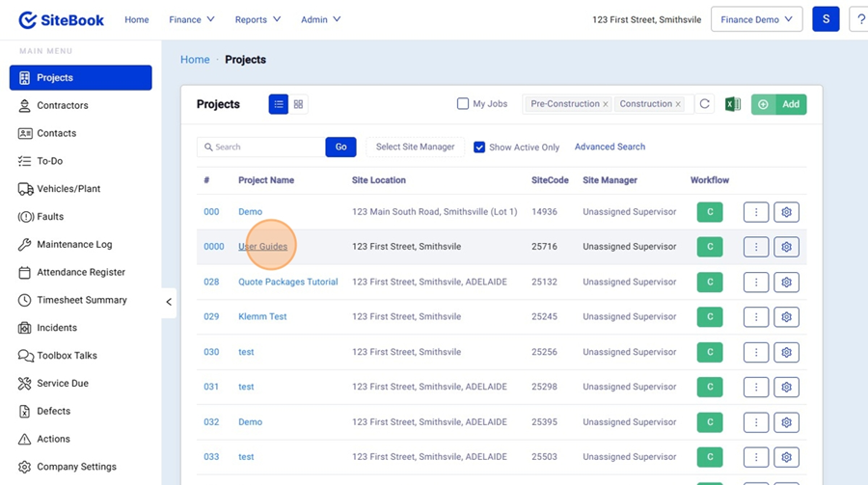
Task: Expand the Finance menu dropdown
Action: (x=191, y=19)
